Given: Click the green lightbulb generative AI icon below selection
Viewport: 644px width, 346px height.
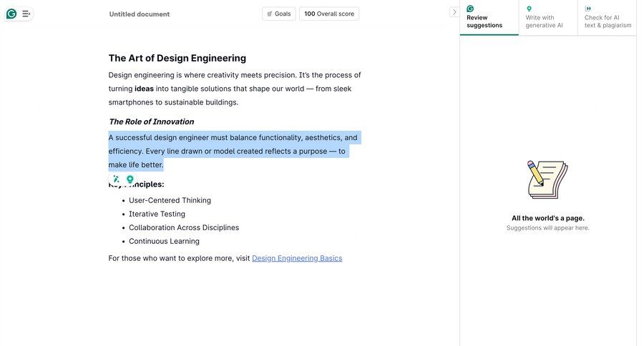Looking at the screenshot, I should pyautogui.click(x=130, y=179).
